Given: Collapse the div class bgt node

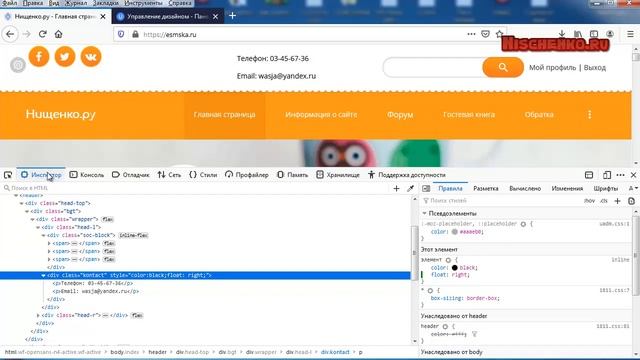Looking at the screenshot, I should [27, 211].
